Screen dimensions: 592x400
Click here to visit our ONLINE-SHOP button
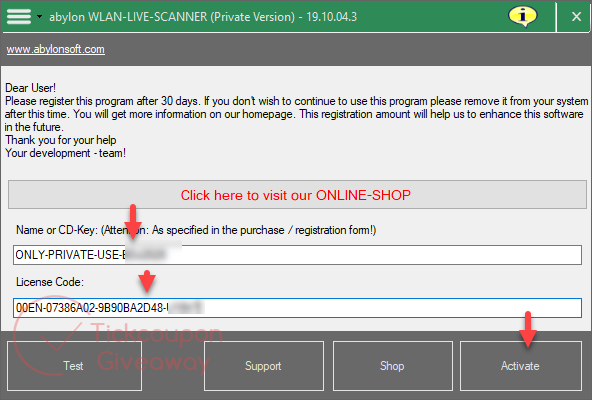pos(297,195)
